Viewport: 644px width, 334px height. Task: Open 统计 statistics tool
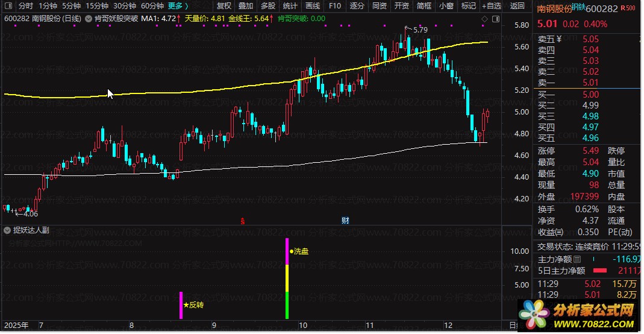(x=290, y=6)
